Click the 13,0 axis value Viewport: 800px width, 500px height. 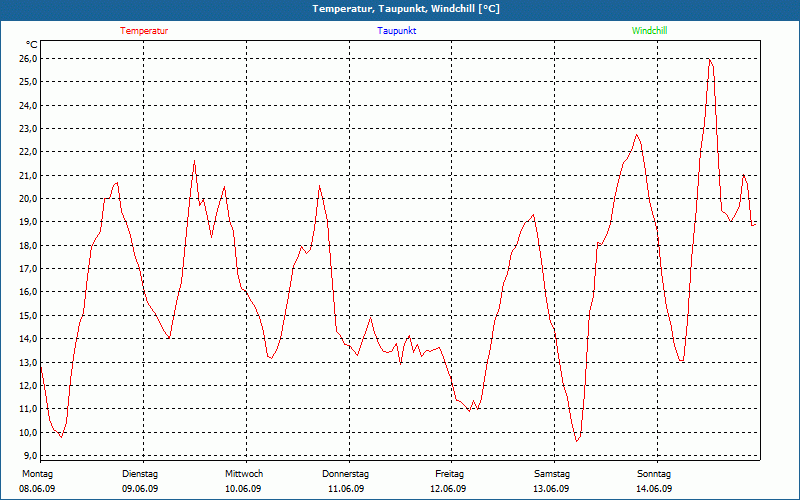pyautogui.click(x=28, y=362)
